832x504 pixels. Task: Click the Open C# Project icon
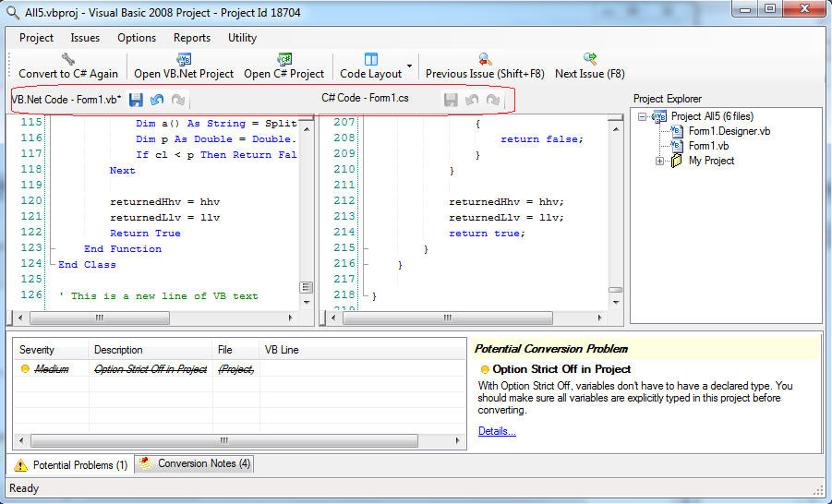[x=284, y=59]
